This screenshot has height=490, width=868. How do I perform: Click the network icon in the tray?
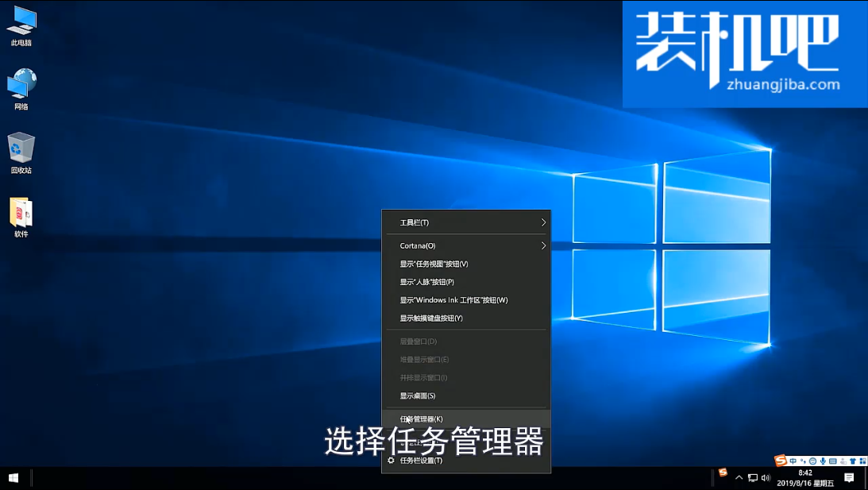pyautogui.click(x=752, y=477)
